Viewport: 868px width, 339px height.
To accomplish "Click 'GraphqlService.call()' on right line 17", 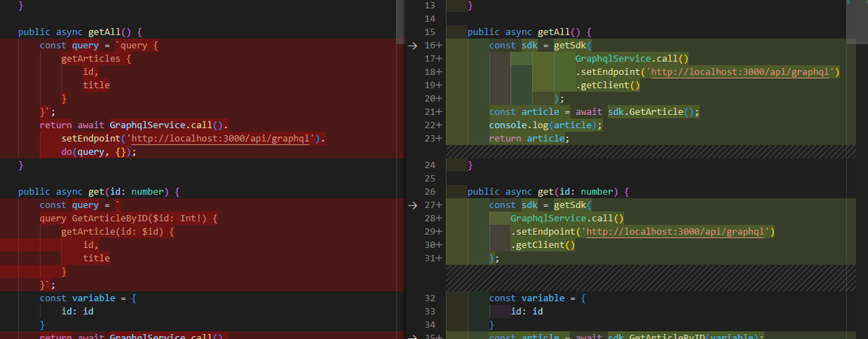I will (631, 59).
